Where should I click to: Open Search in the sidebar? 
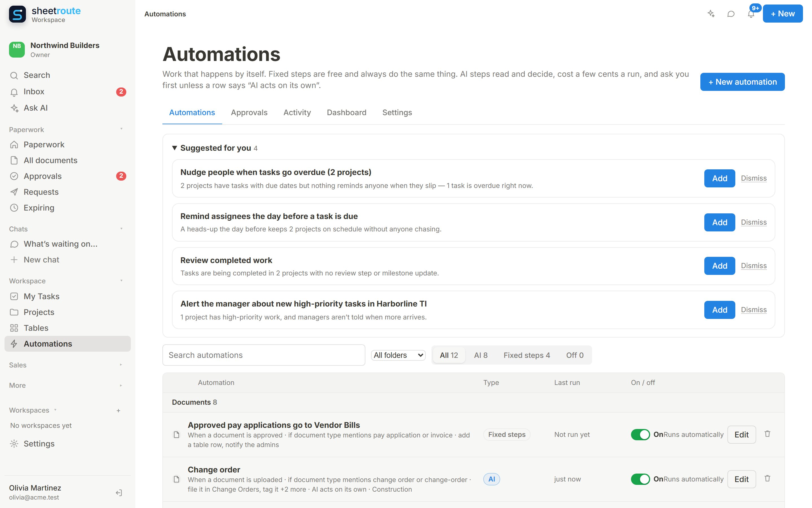67,75
